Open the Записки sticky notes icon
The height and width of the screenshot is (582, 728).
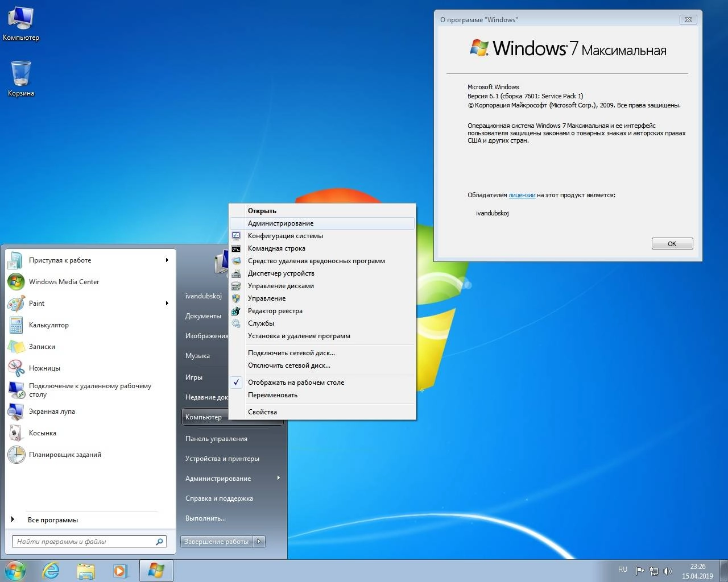coord(16,347)
